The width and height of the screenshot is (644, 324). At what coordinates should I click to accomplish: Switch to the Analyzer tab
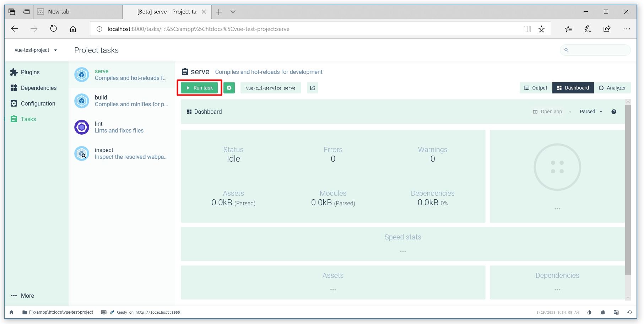click(612, 88)
